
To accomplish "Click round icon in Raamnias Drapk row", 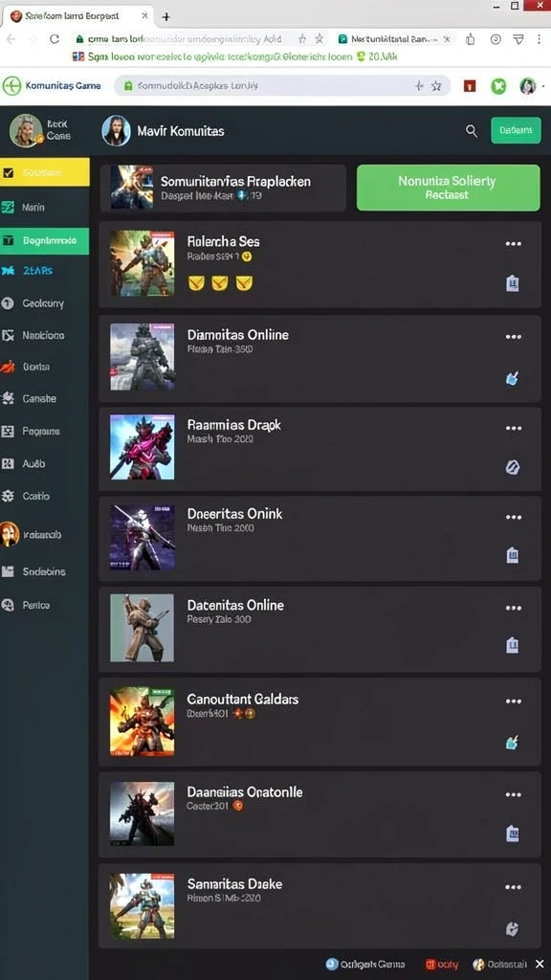I will 513,467.
